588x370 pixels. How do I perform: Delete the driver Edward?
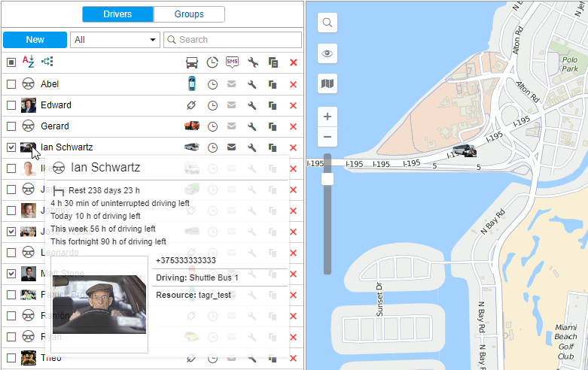[x=294, y=105]
